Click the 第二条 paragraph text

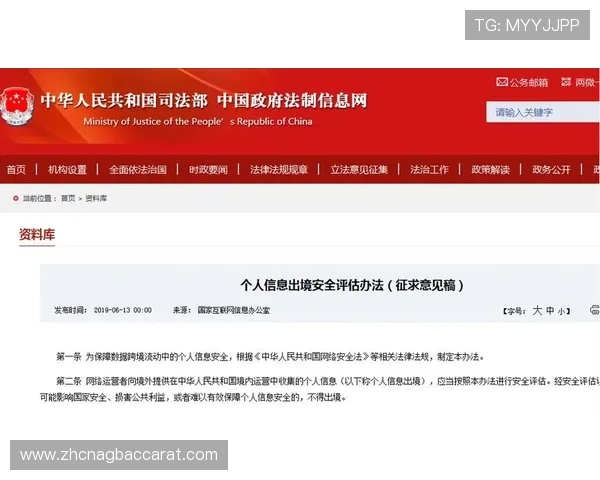tap(320, 389)
